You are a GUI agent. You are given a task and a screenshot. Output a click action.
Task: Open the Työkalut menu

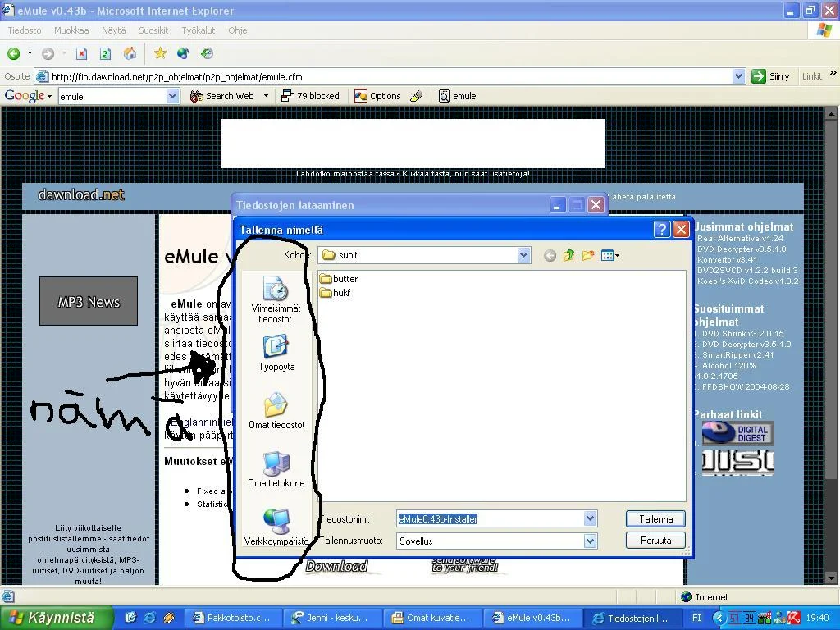tap(198, 30)
